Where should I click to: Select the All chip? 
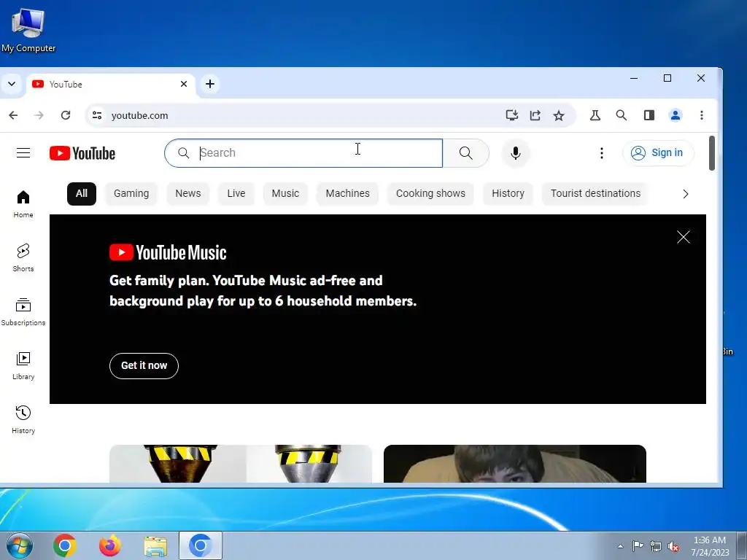[82, 193]
